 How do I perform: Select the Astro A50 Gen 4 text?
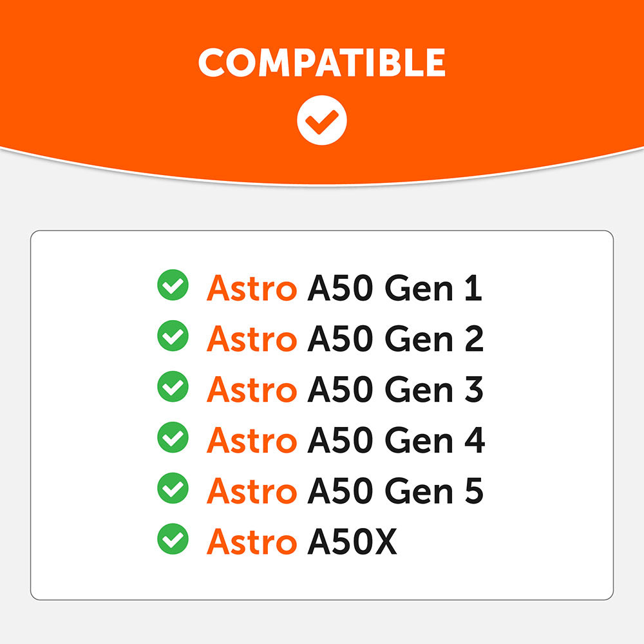tap(346, 440)
